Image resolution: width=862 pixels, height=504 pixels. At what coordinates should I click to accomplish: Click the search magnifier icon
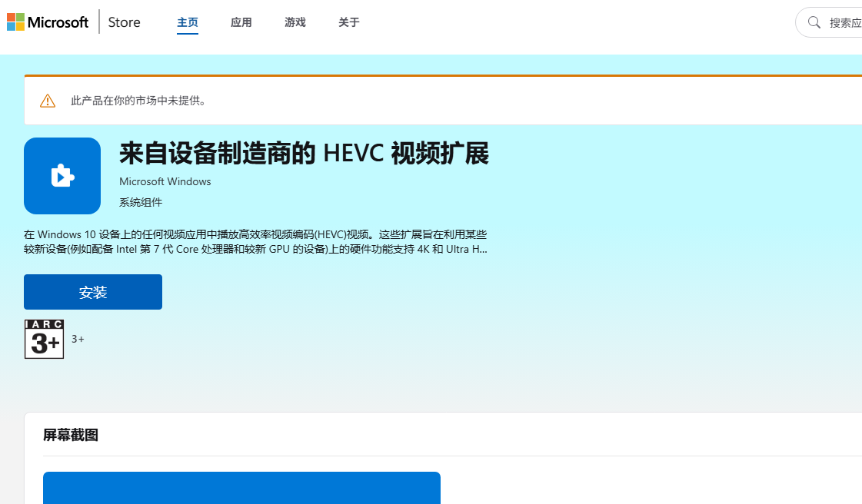pos(814,22)
